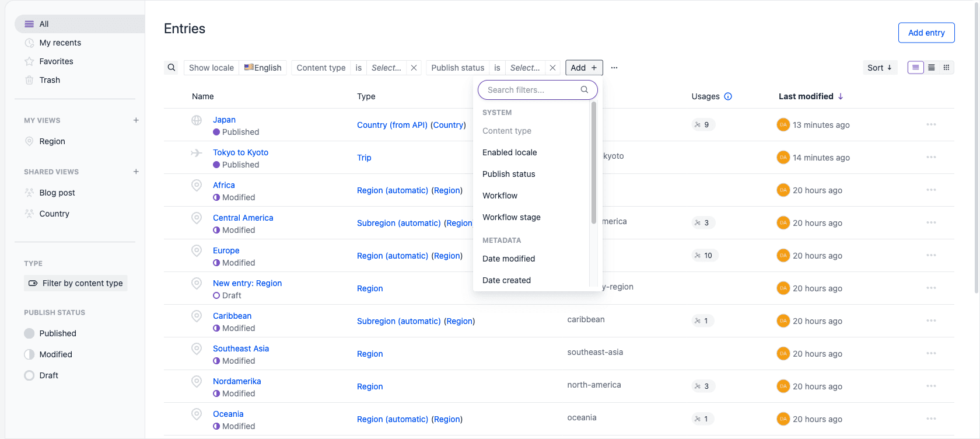Remove the Content type filter with its X
The image size is (980, 439).
[x=414, y=68]
